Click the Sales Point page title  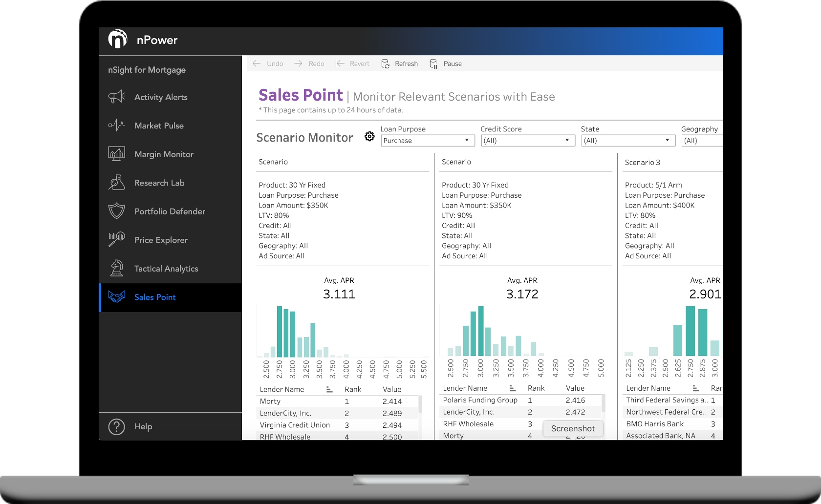301,95
